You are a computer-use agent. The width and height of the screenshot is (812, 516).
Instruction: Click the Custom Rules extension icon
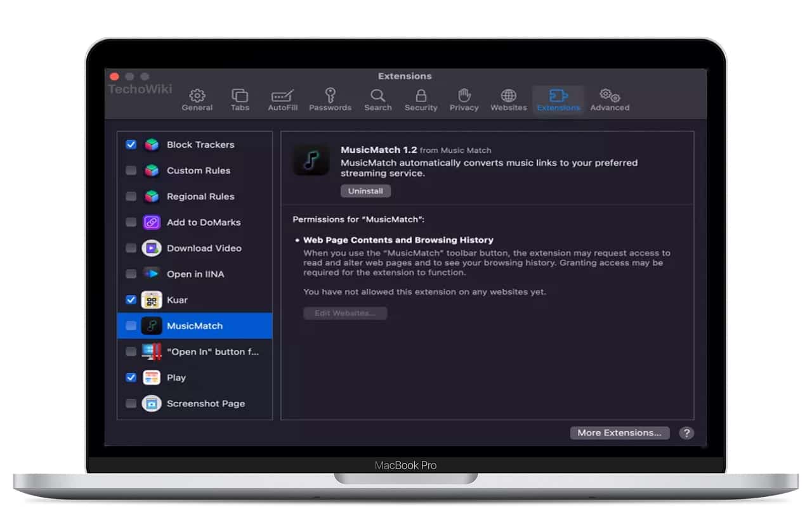click(x=152, y=171)
